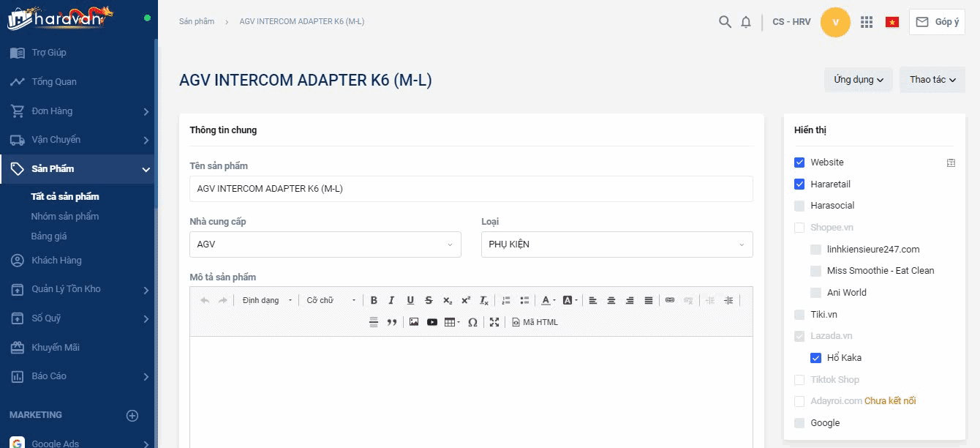
Task: Insert a numbered list
Action: point(506,300)
